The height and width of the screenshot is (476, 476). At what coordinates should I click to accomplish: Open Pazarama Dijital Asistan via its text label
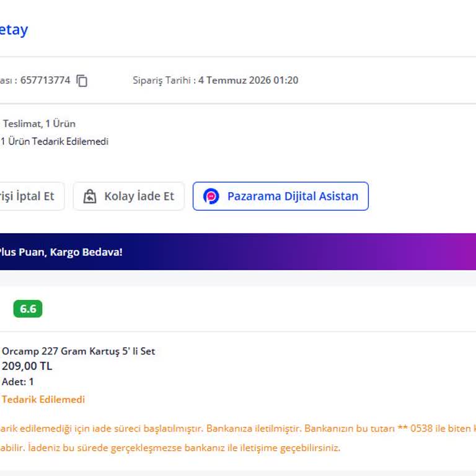(x=293, y=196)
